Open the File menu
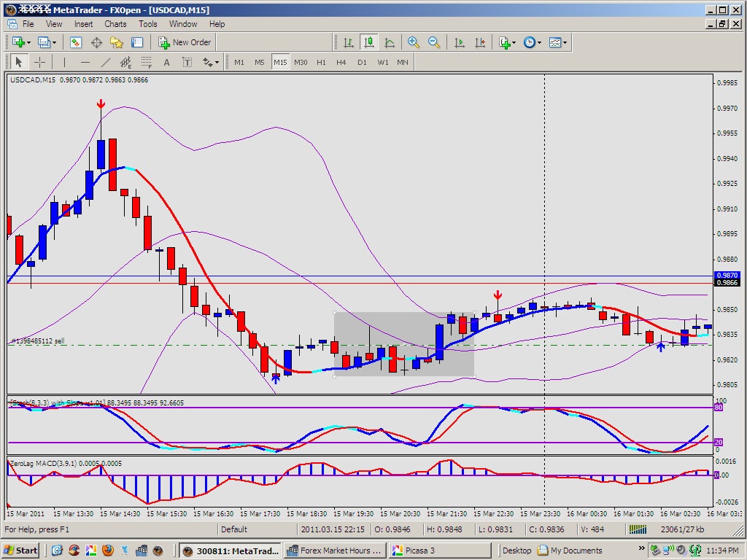Viewport: 747px width, 560px height. 28,24
